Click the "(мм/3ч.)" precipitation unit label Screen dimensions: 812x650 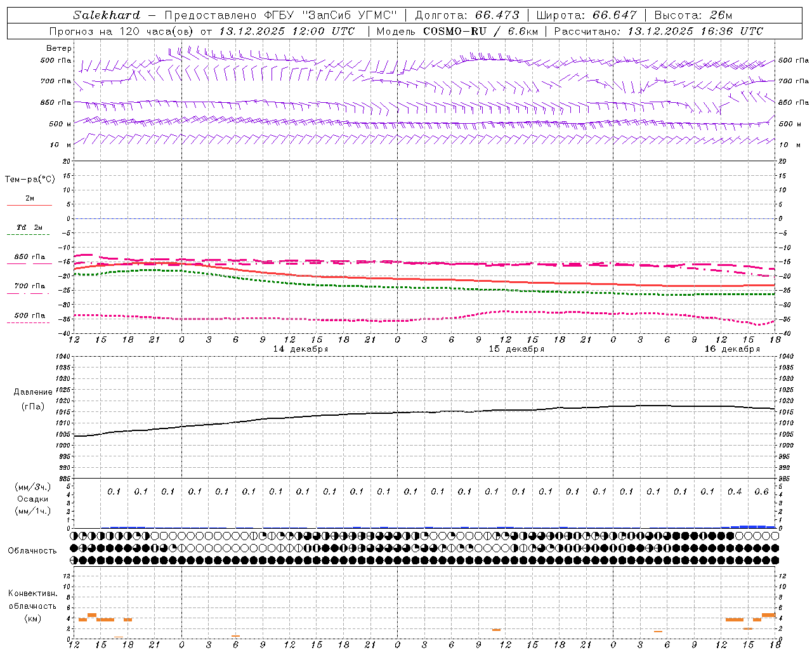(x=33, y=487)
